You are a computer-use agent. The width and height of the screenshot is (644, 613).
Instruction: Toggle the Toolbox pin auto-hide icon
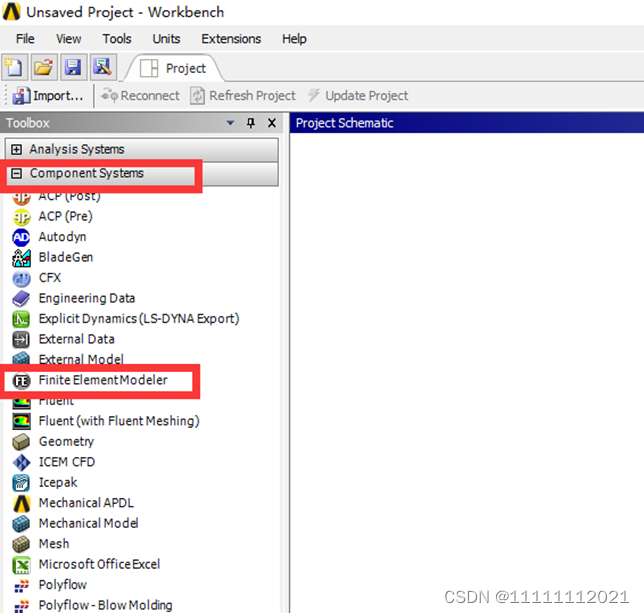251,123
